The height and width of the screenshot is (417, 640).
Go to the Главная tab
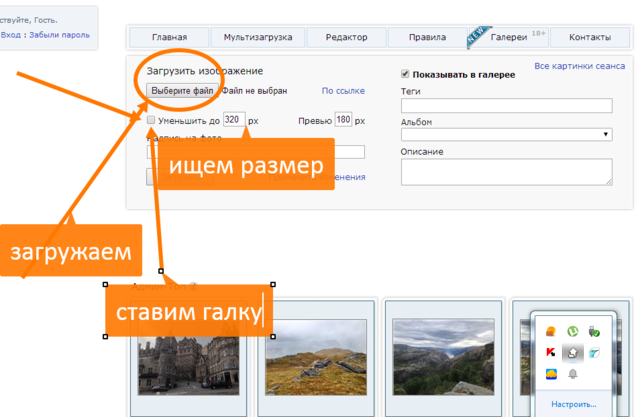[169, 37]
